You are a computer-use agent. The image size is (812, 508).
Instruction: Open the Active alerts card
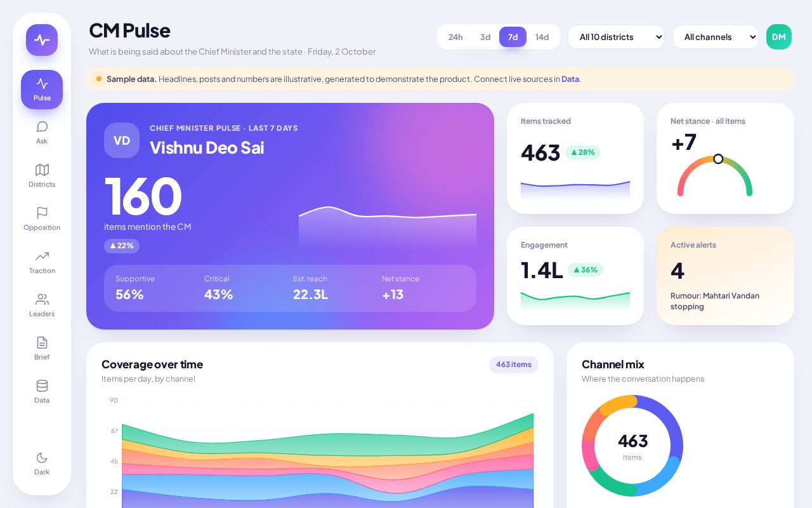pos(725,276)
